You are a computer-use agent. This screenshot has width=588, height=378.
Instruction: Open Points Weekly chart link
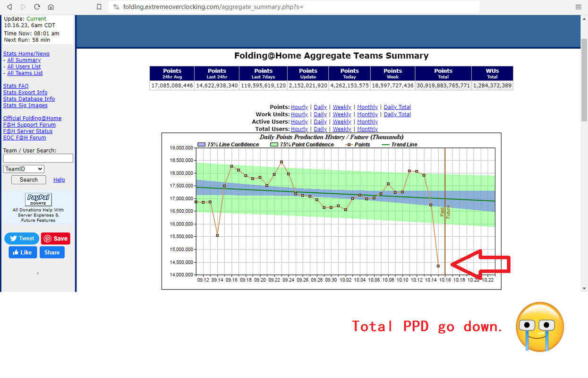pyautogui.click(x=342, y=107)
